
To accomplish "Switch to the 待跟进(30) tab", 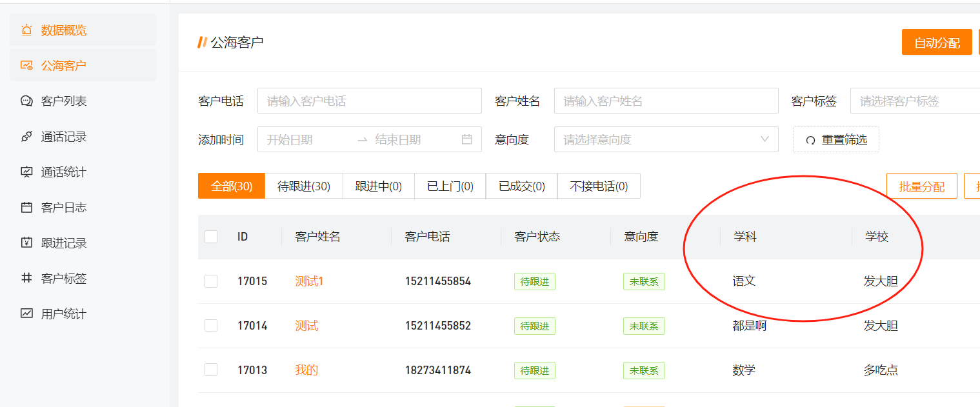I will (304, 186).
